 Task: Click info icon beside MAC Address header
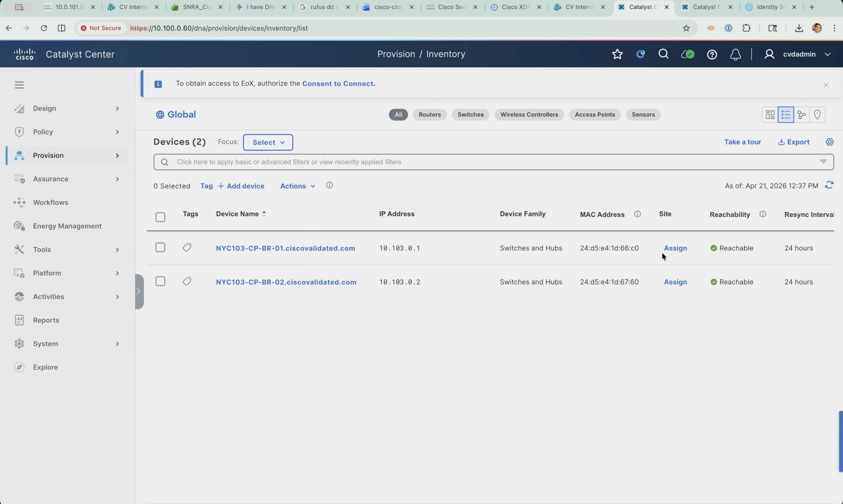[x=638, y=214]
